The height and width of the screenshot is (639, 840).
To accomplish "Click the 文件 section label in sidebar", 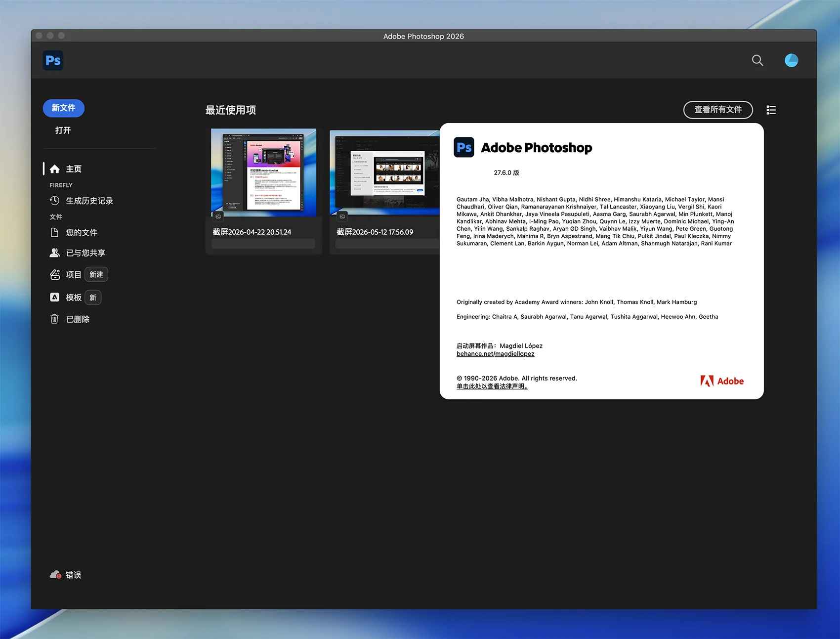I will click(56, 217).
